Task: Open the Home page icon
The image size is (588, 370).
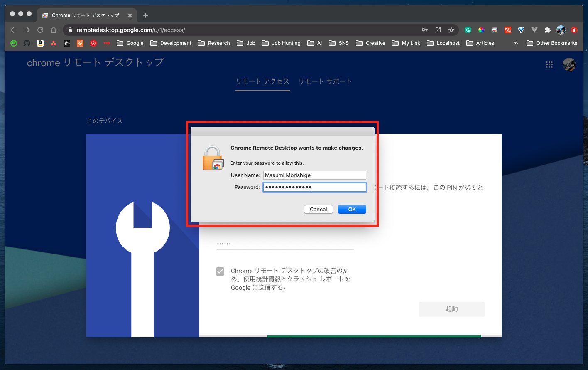Action: [x=54, y=30]
